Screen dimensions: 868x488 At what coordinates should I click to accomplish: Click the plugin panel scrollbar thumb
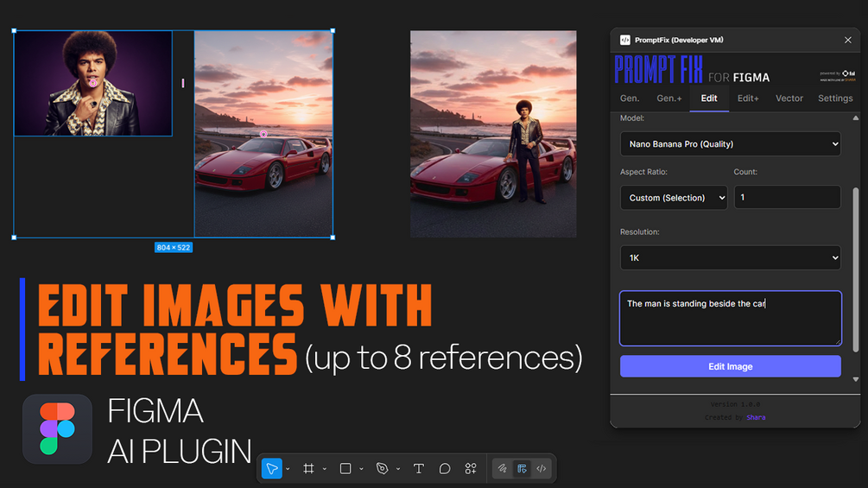pos(856,269)
